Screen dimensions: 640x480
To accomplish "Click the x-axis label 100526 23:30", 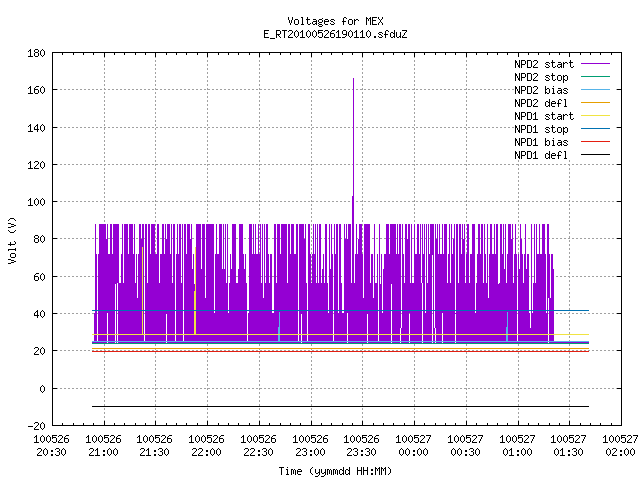I will click(x=362, y=446).
